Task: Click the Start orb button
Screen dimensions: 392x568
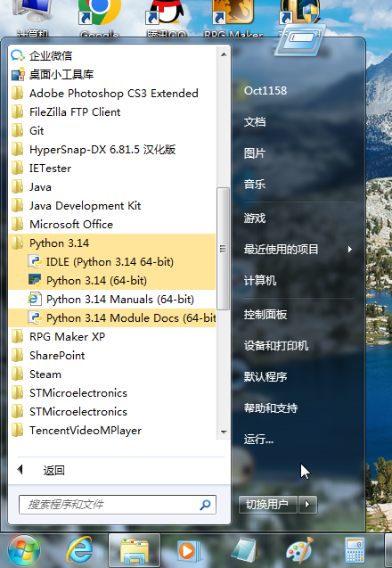Action: pyautogui.click(x=24, y=551)
